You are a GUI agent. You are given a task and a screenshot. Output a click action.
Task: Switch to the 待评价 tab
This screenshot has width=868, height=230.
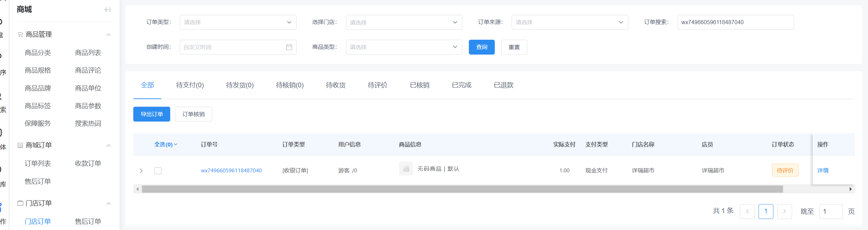pyautogui.click(x=378, y=85)
